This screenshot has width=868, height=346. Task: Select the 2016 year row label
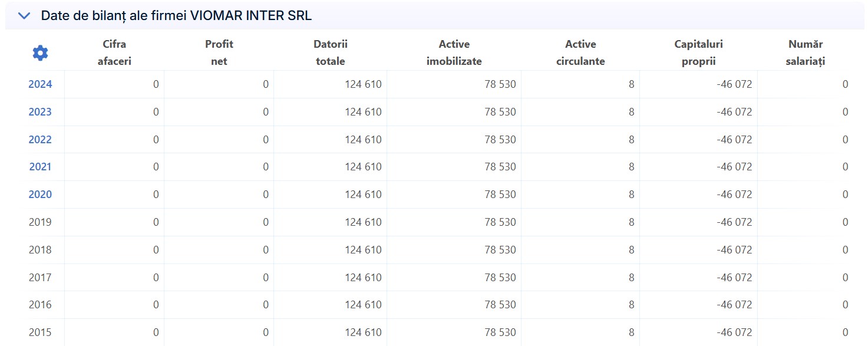coord(40,305)
